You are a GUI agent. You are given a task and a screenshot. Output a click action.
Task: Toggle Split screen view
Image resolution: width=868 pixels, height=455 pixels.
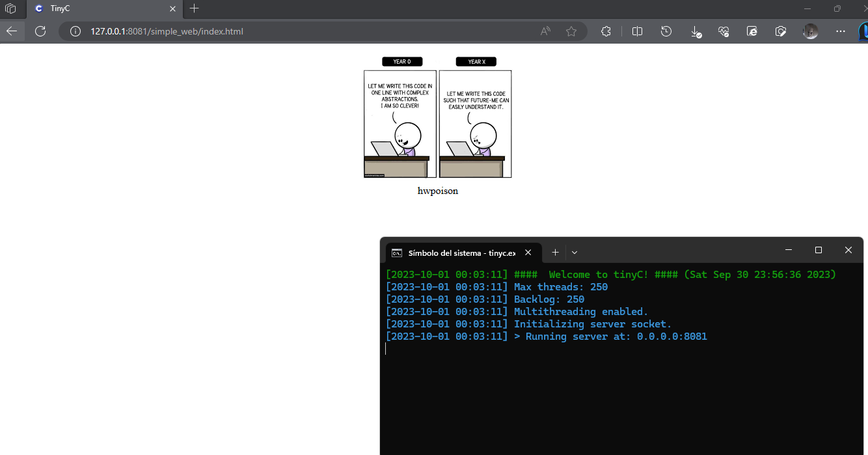pyautogui.click(x=638, y=31)
